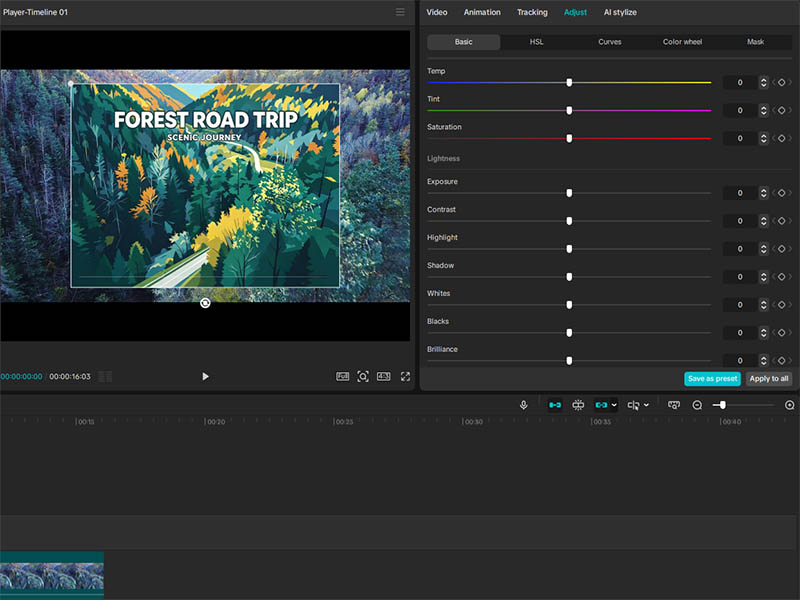
Task: Click the Shadow slider handle
Action: tap(569, 277)
